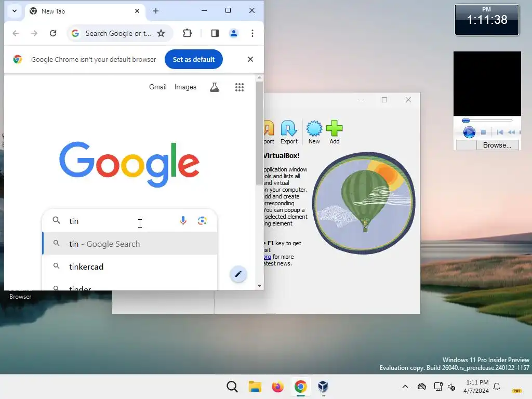Play media in the player gadget

(x=469, y=132)
